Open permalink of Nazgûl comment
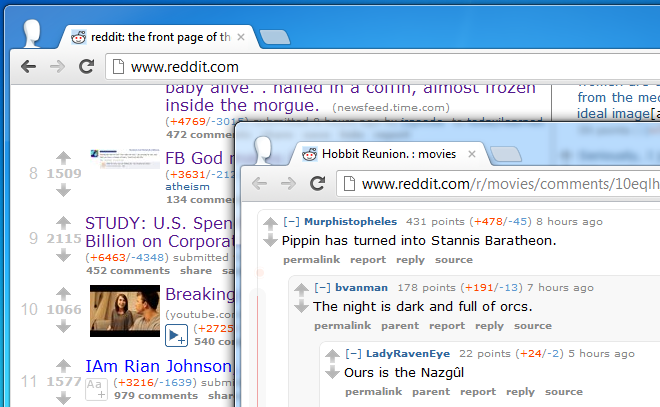This screenshot has width=660, height=407. [x=374, y=392]
